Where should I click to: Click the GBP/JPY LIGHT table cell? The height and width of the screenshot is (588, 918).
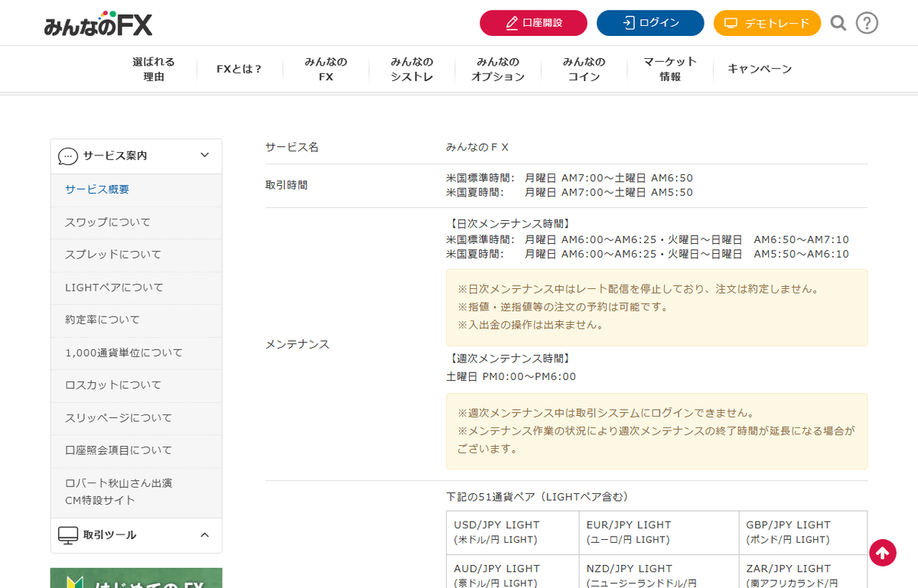point(803,532)
